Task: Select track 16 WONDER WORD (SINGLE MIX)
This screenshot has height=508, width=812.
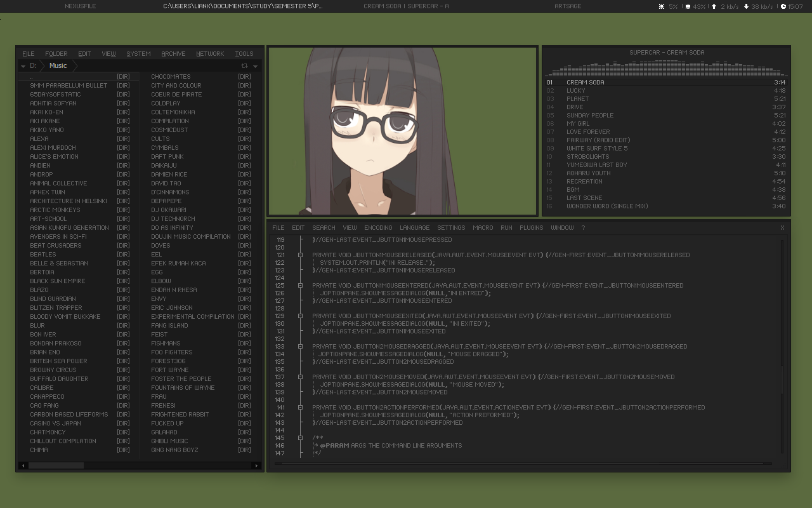Action: coord(666,206)
